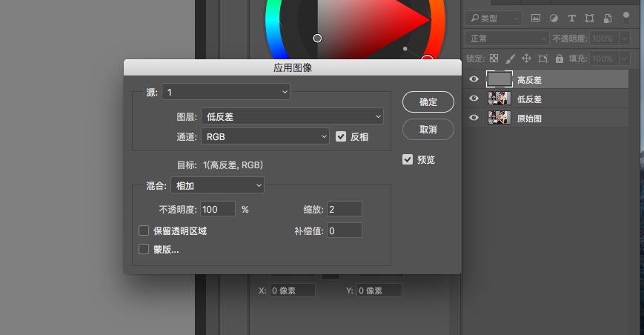Open the 图层 dropdown showing 低反差
Viewport: 644px width, 335px height.
coord(292,116)
